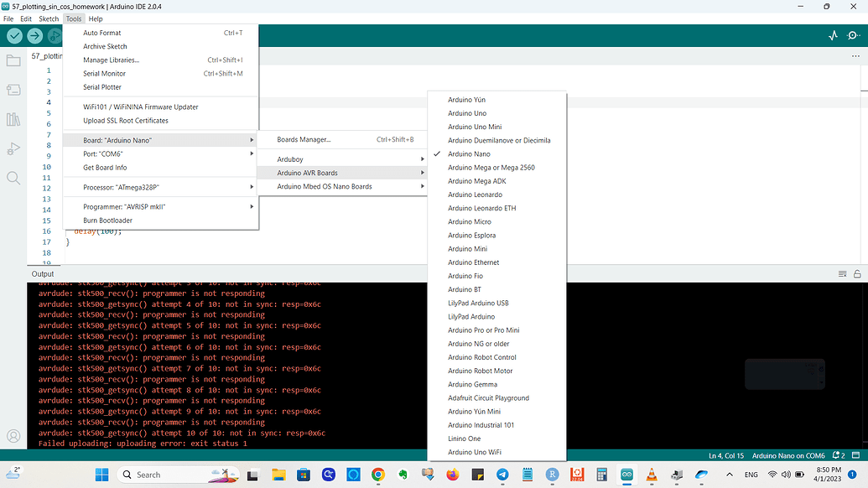Open the Serial Plotter from the toolbar
Image resolution: width=868 pixels, height=488 pixels.
click(833, 36)
